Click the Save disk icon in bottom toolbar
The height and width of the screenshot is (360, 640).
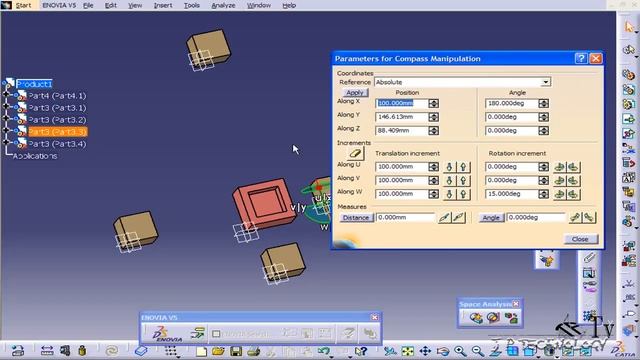coord(236,351)
